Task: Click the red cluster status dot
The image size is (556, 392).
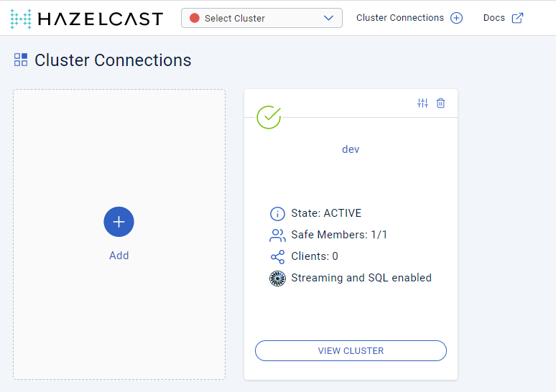Action: pos(195,18)
